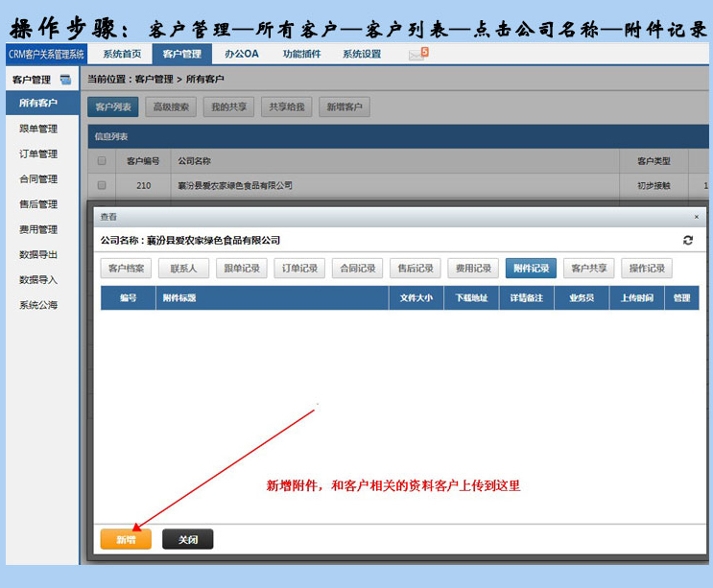This screenshot has width=713, height=588.
Task: Click the orange 新增 button
Action: [126, 539]
